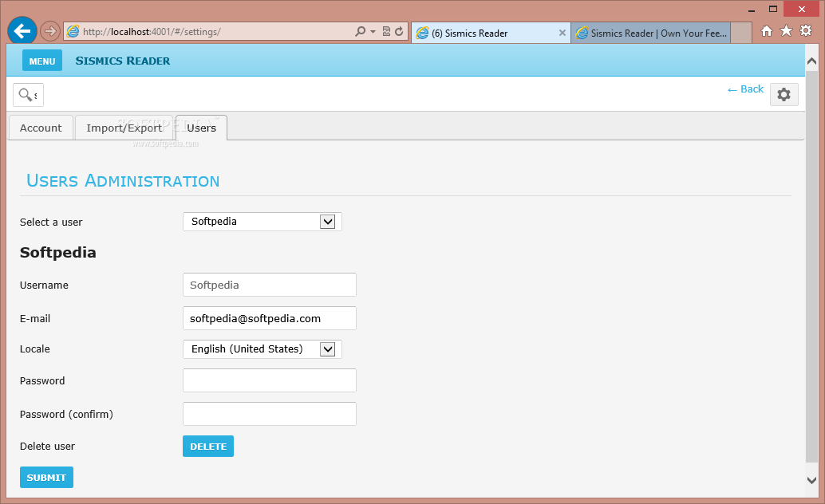Click the Username field
Viewport: 825px width, 504px height.
(270, 285)
